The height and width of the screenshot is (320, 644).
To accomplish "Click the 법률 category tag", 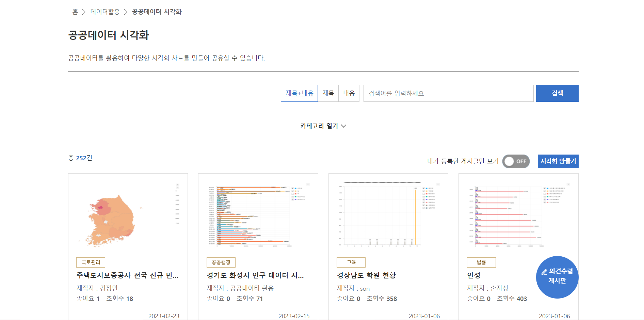I will tap(481, 262).
